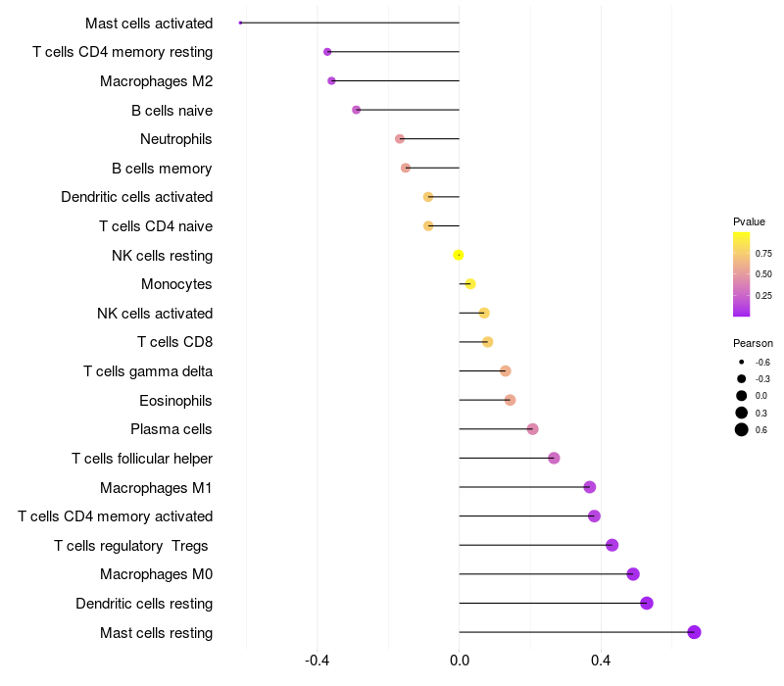The height and width of the screenshot is (686, 784).
Task: Click the Pvalue legend title
Action: pos(749,221)
